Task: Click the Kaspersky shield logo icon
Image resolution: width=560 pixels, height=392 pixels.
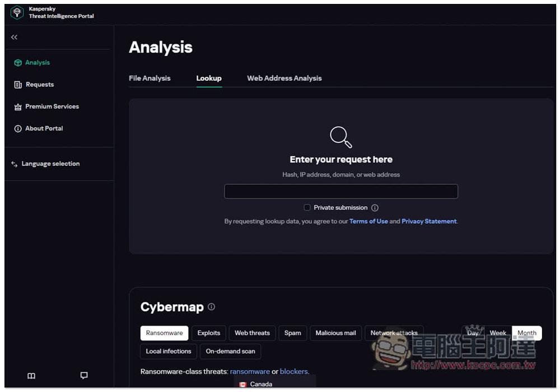Action: [17, 12]
